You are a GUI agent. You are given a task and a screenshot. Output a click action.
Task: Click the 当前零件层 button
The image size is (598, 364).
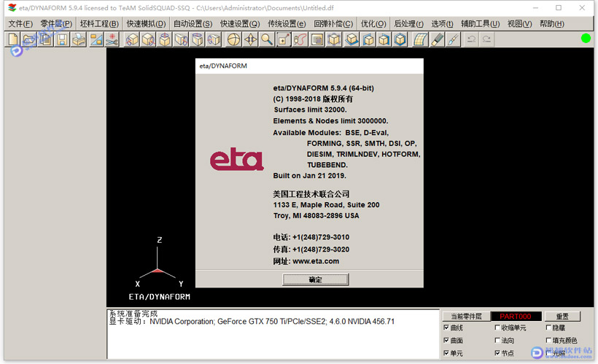pyautogui.click(x=466, y=317)
